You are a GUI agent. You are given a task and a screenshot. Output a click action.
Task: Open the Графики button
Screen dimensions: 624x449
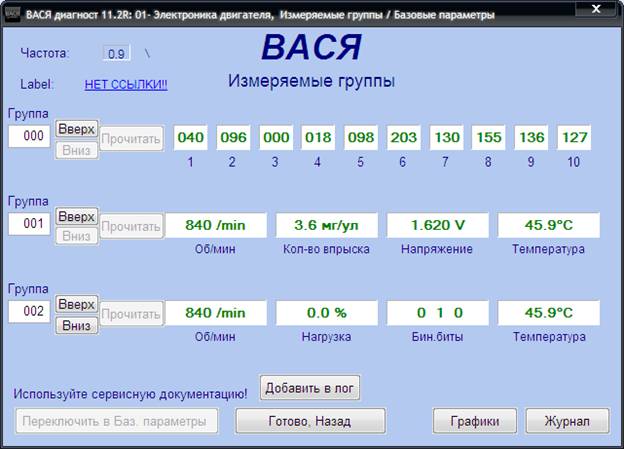[475, 421]
